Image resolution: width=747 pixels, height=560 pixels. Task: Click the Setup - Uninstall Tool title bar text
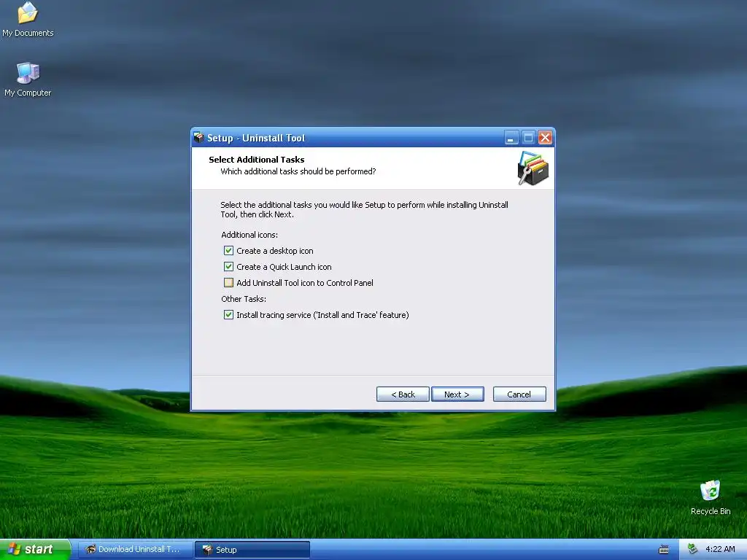[256, 138]
